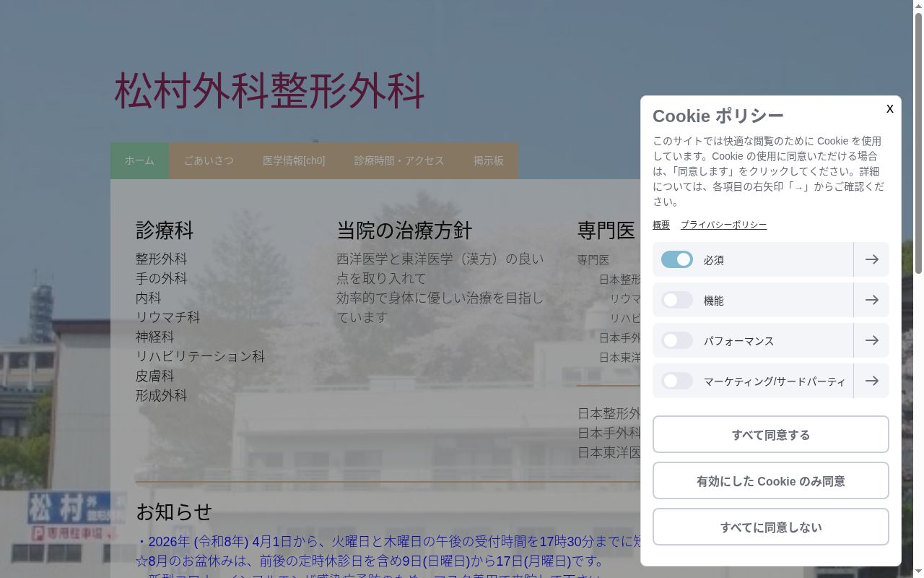Click すべて同意する button
This screenshot has width=924, height=578.
(x=771, y=434)
